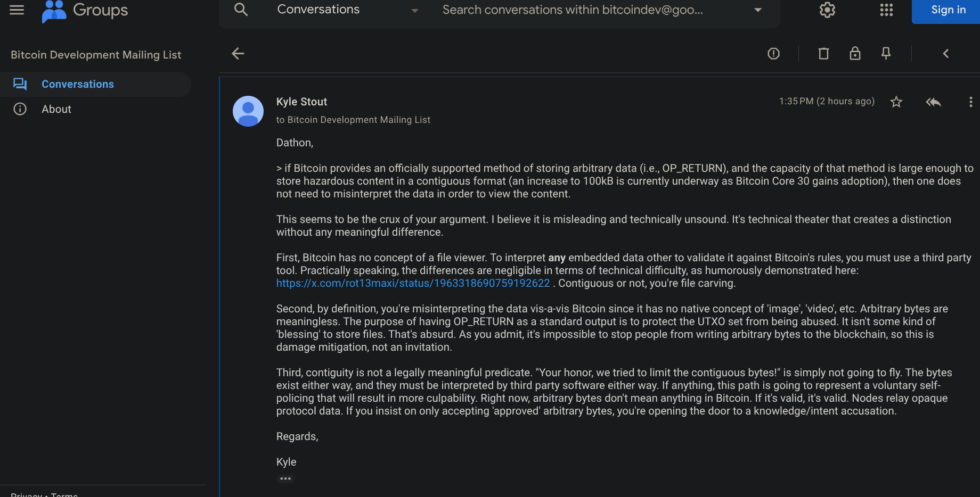Open the settings gear
Viewport: 980px width, 497px height.
pos(827,10)
